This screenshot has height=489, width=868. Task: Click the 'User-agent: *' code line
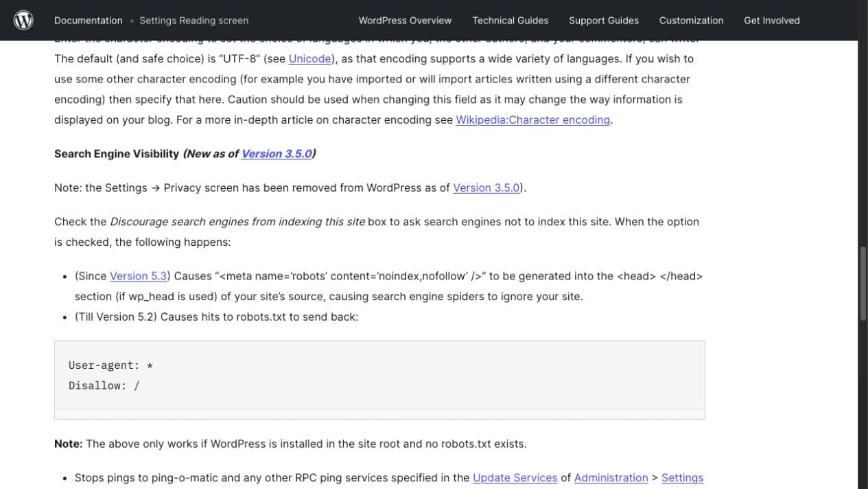pyautogui.click(x=110, y=365)
